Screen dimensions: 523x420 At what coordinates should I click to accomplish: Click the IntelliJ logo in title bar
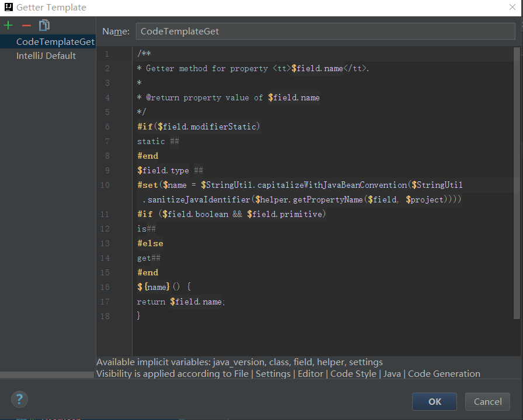pos(8,8)
